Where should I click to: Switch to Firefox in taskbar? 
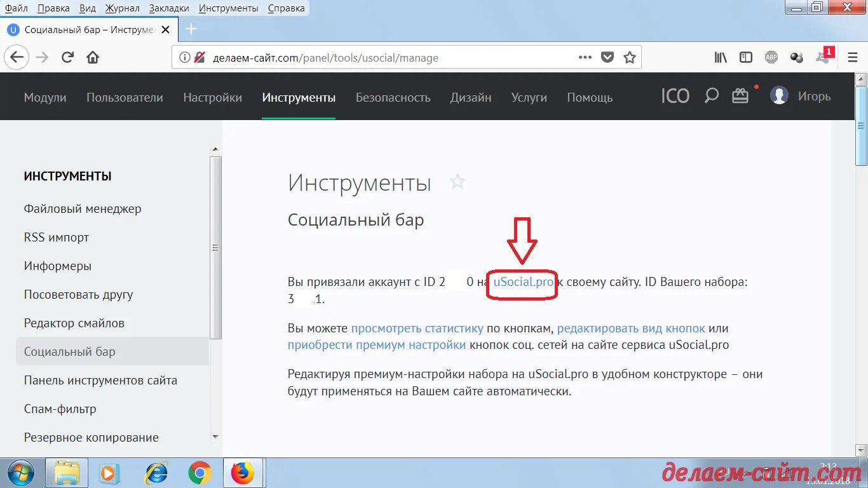pyautogui.click(x=243, y=473)
